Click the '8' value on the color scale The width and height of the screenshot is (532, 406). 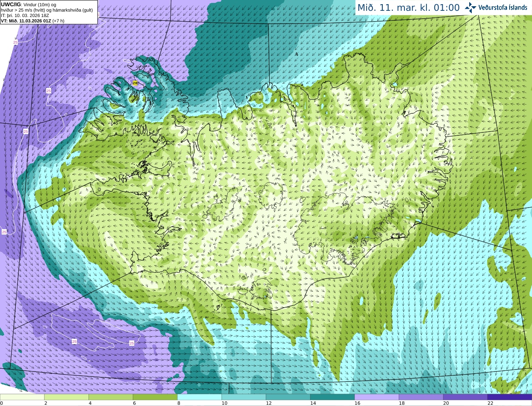179,403
